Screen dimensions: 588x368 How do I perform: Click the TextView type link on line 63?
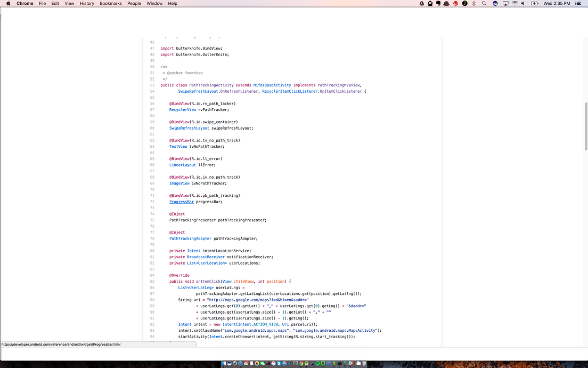click(x=178, y=147)
